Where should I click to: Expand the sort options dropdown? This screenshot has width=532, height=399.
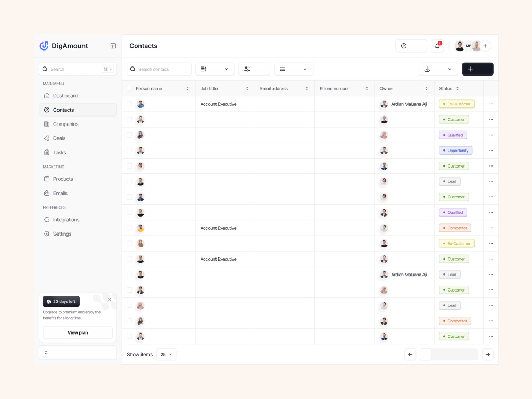[214, 69]
